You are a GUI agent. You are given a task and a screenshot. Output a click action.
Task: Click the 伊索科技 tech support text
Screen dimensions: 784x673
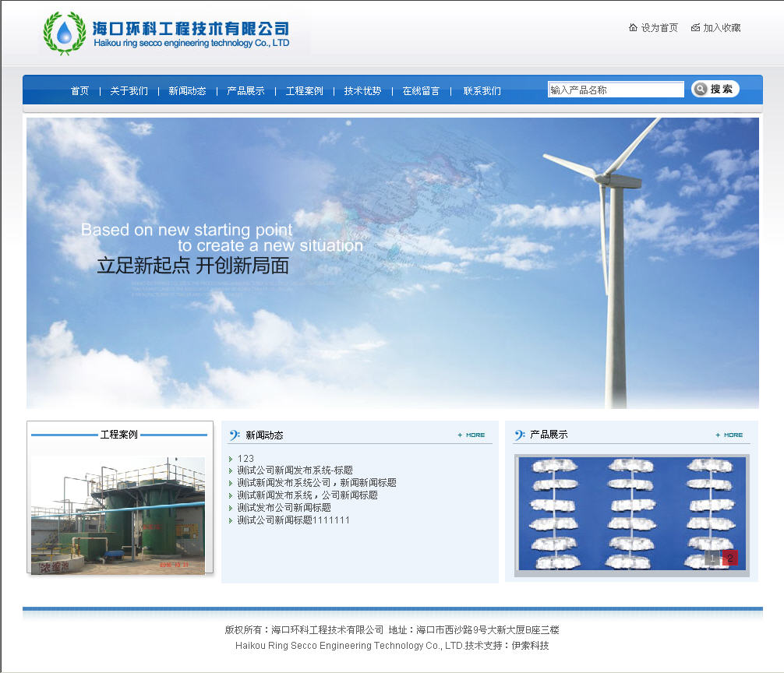530,646
